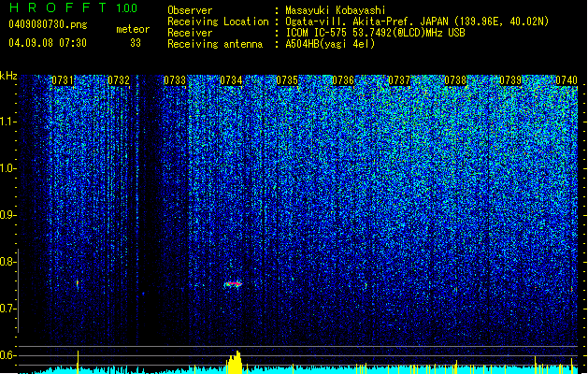
Task: Click the 0734 time marker
Action: [231, 80]
